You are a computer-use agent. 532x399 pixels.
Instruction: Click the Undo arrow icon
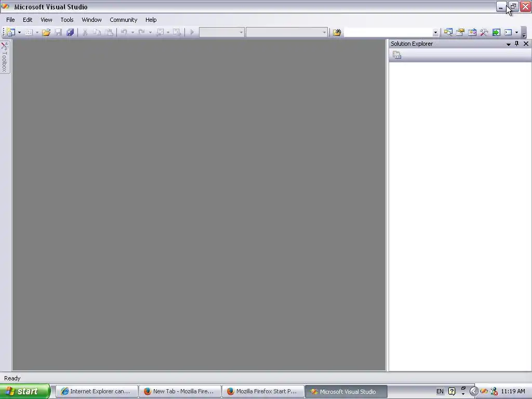pyautogui.click(x=124, y=32)
